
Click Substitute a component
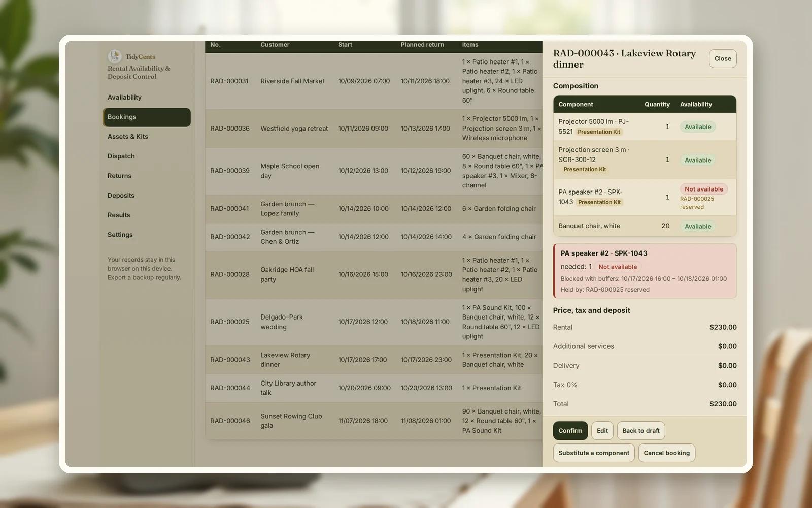pos(594,453)
